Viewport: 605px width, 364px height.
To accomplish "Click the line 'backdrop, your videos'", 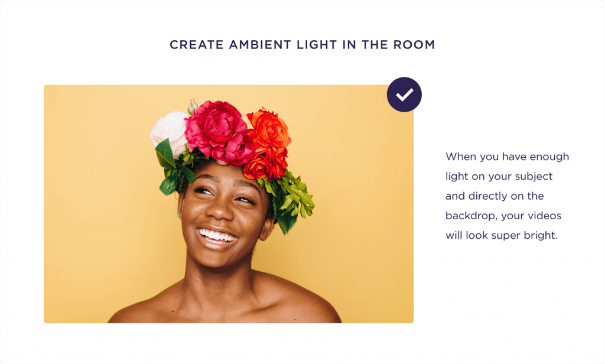I will 503,216.
